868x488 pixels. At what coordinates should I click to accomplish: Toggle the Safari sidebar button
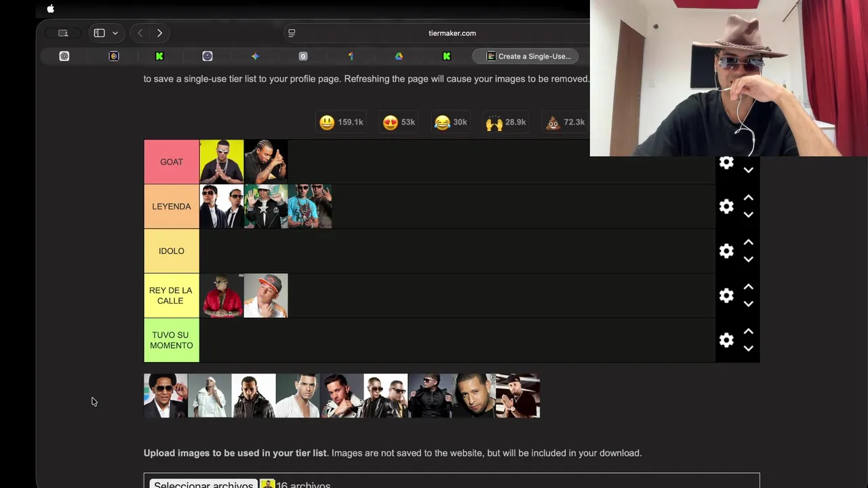click(x=99, y=33)
